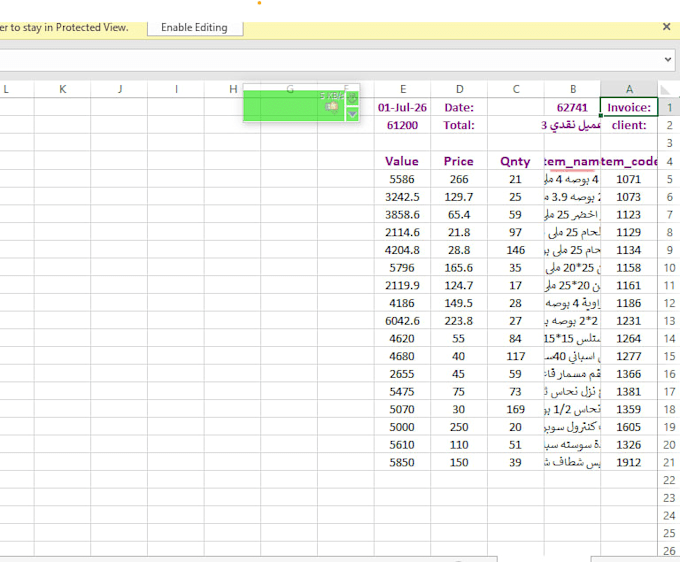The image size is (680, 562).
Task: Click price cell 129.7
Action: click(459, 197)
